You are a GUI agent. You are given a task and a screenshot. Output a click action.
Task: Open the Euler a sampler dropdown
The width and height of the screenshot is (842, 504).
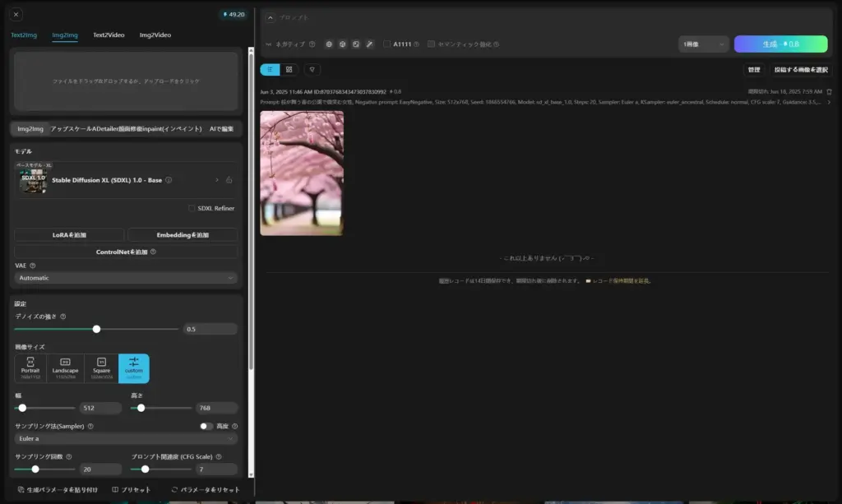(127, 439)
